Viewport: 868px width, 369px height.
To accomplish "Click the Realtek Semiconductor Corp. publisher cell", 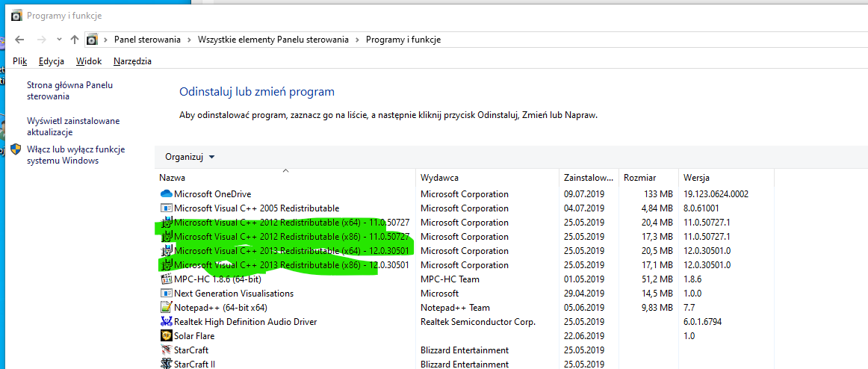I will (x=478, y=321).
